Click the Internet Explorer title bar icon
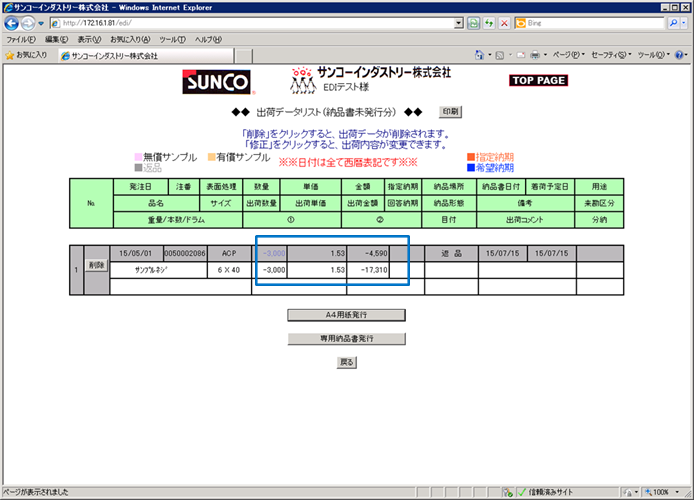 click(x=8, y=8)
